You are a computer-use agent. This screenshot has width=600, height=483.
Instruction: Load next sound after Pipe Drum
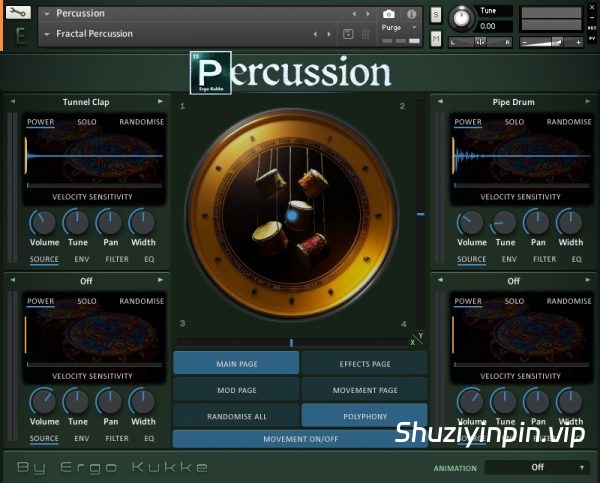(588, 101)
